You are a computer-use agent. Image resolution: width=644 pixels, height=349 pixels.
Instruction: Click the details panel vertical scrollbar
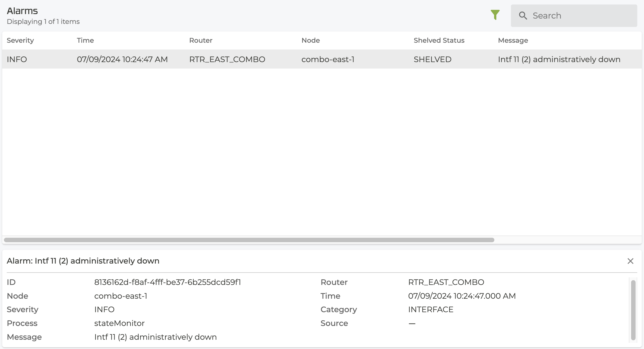tap(633, 310)
